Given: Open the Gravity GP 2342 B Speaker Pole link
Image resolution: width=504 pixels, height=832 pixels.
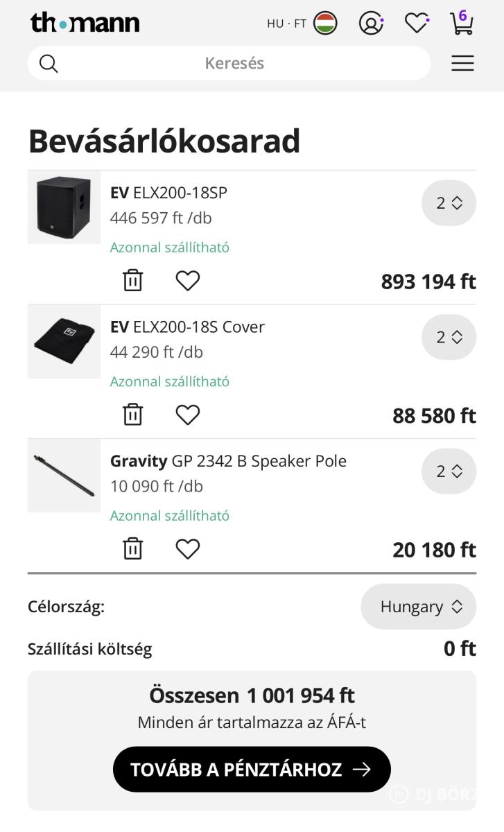Looking at the screenshot, I should 228,461.
